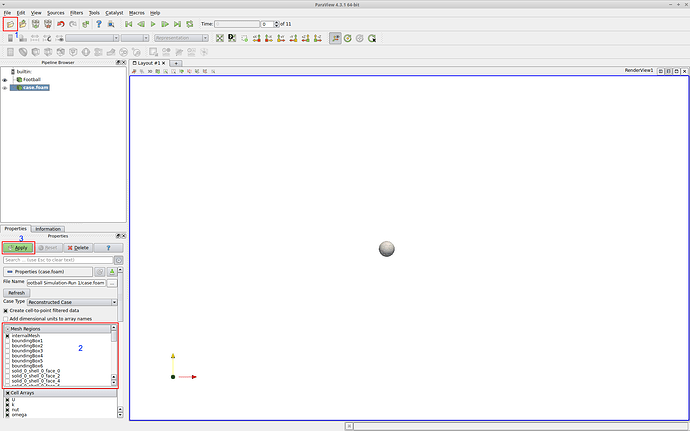Click the Reset camera icon
Viewport: 690px width, 431px height.
(x=220, y=38)
